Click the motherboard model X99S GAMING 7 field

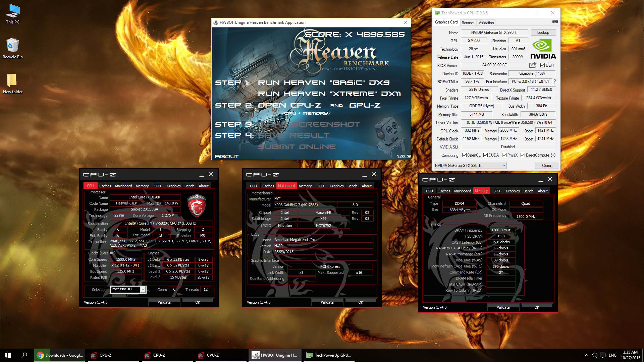click(x=305, y=205)
